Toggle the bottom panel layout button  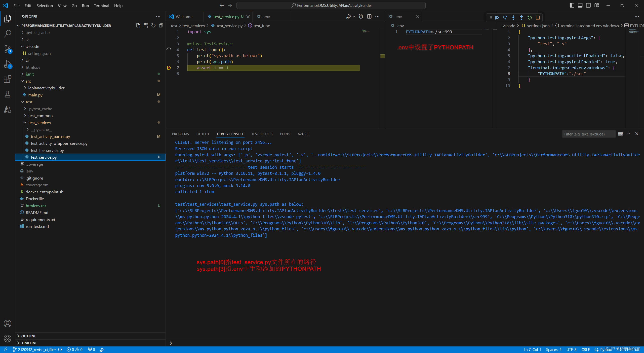(580, 5)
